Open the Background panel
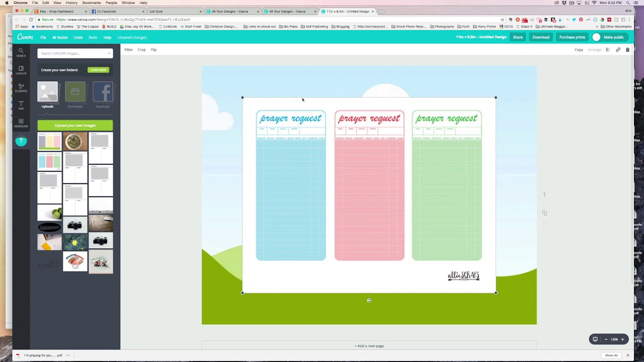This screenshot has height=362, width=644. 21,123
